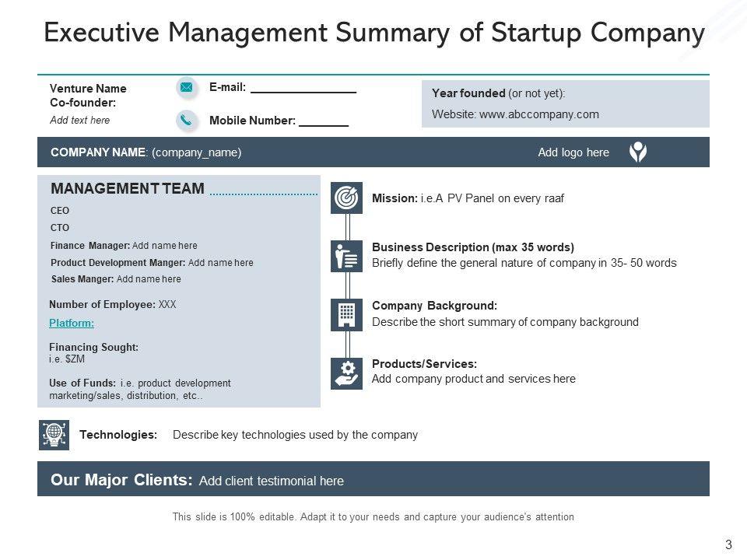Select the Management Team heading

click(128, 188)
